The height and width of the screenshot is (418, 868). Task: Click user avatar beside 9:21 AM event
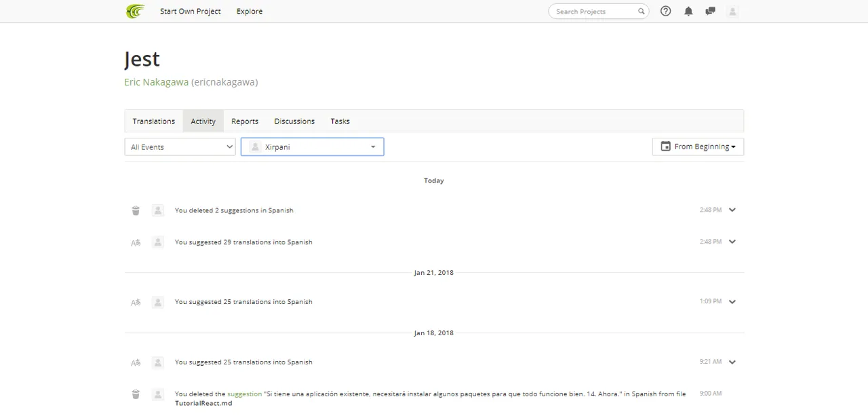tap(158, 362)
